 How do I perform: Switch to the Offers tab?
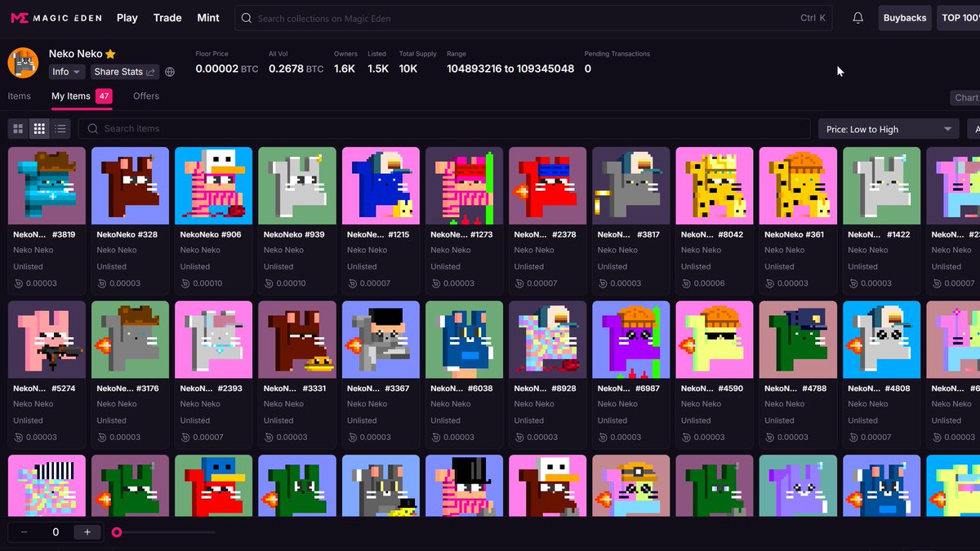tap(146, 96)
